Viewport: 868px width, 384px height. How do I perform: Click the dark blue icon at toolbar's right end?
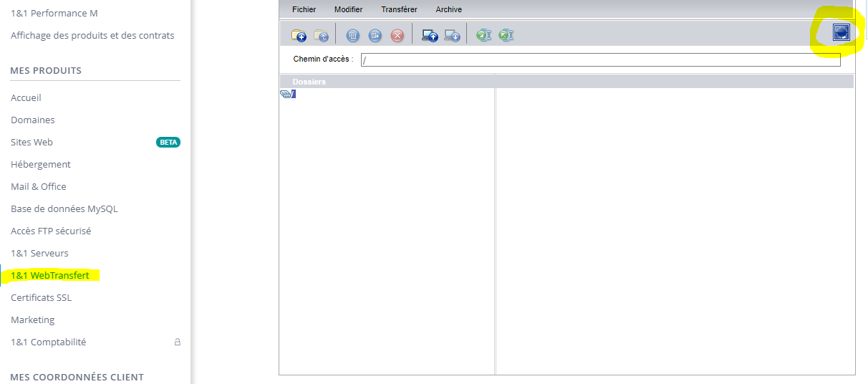(841, 32)
